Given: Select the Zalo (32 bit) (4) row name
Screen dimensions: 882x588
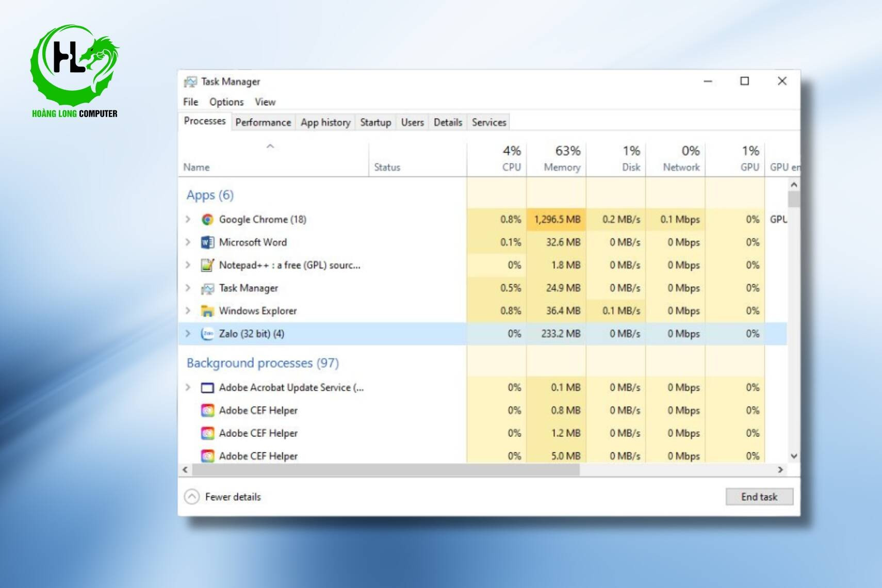Looking at the screenshot, I should (252, 334).
